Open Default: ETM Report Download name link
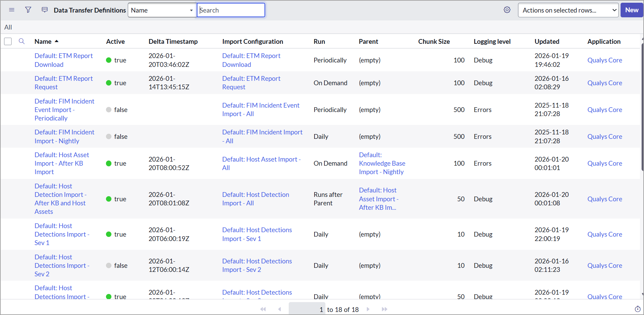 pyautogui.click(x=64, y=60)
